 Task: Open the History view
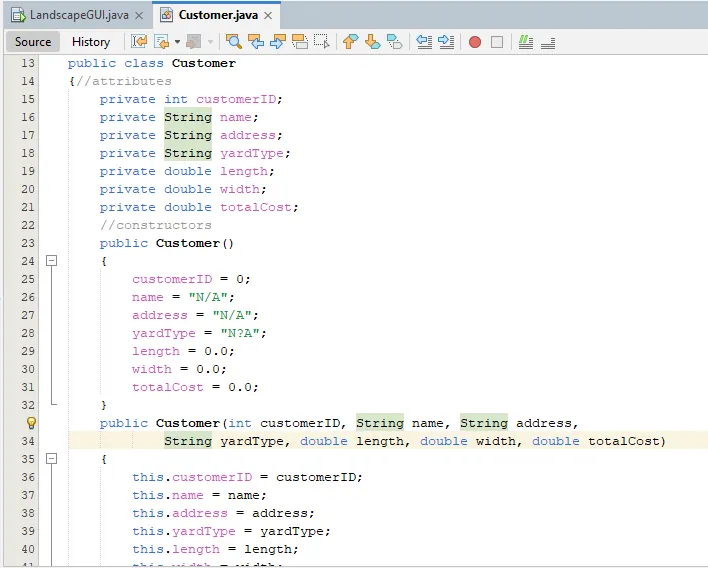pyautogui.click(x=91, y=42)
